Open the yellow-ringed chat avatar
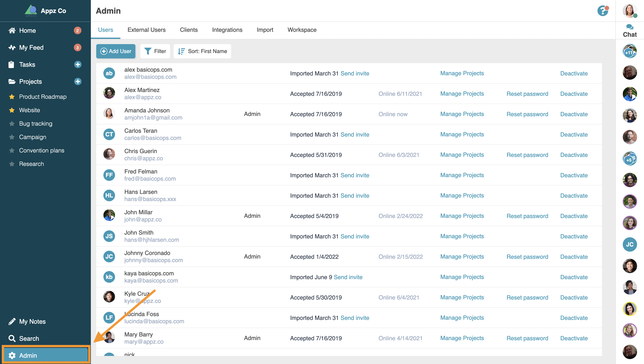The height and width of the screenshot is (364, 644). (629, 309)
